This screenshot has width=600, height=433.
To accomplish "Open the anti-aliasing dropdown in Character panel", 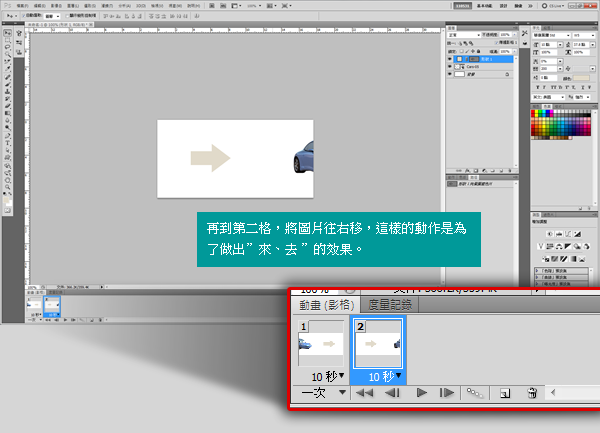I will coord(581,97).
